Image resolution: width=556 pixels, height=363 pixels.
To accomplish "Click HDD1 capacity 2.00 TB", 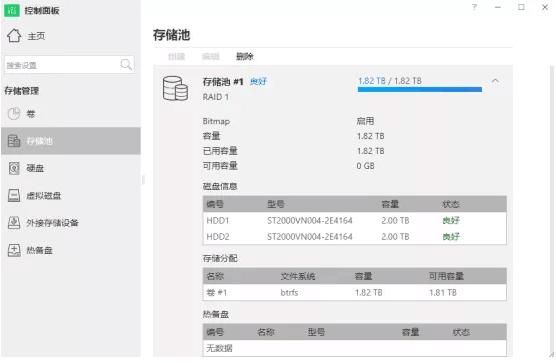I will tap(395, 220).
